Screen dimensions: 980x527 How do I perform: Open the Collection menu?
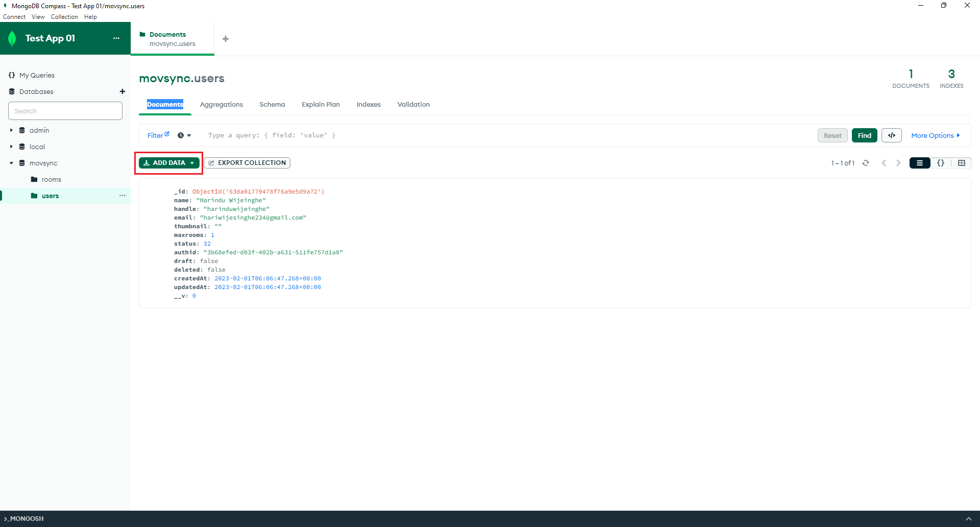click(64, 17)
